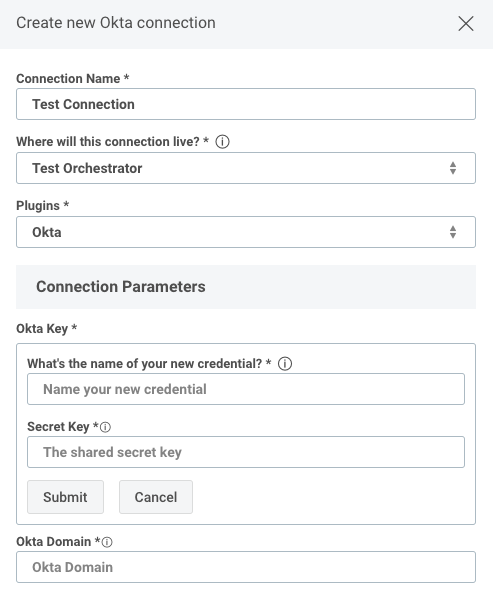Click the up-down arrows in orchestrator selector
This screenshot has width=493, height=608.
[453, 168]
